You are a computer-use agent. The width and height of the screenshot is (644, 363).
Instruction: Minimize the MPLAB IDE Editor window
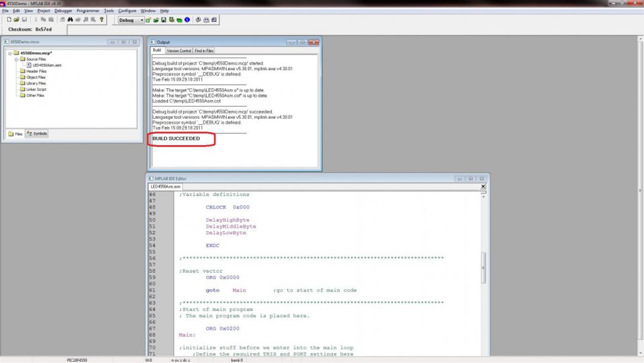click(460, 179)
